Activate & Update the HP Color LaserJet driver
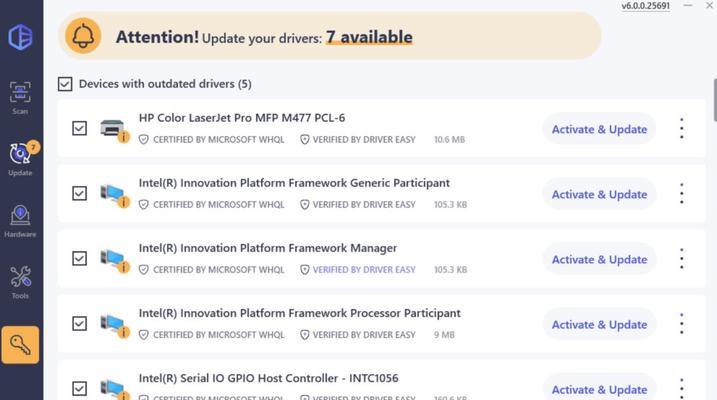This screenshot has height=400, width=717. tap(599, 129)
